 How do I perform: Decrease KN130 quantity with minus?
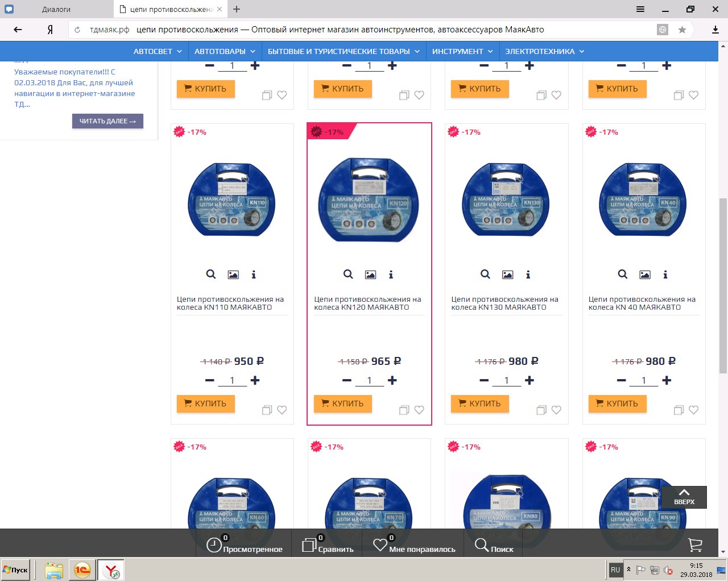(x=484, y=380)
